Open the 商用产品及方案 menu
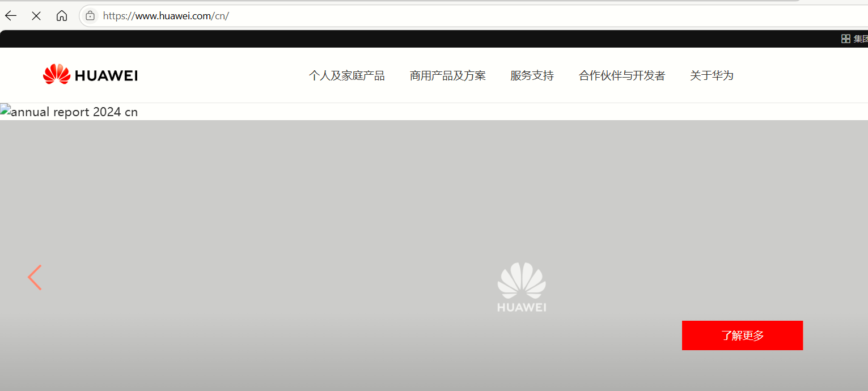Image resolution: width=868 pixels, height=391 pixels. [x=448, y=75]
